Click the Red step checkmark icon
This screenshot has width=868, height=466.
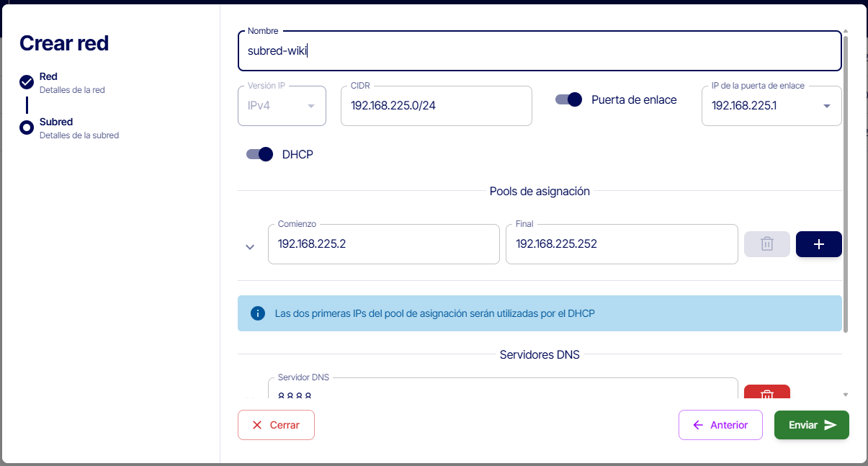coord(27,82)
